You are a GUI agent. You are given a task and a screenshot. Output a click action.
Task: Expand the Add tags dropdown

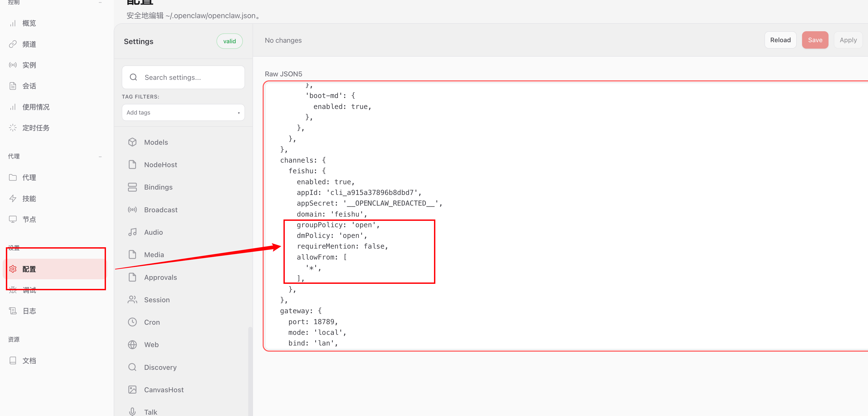point(183,113)
